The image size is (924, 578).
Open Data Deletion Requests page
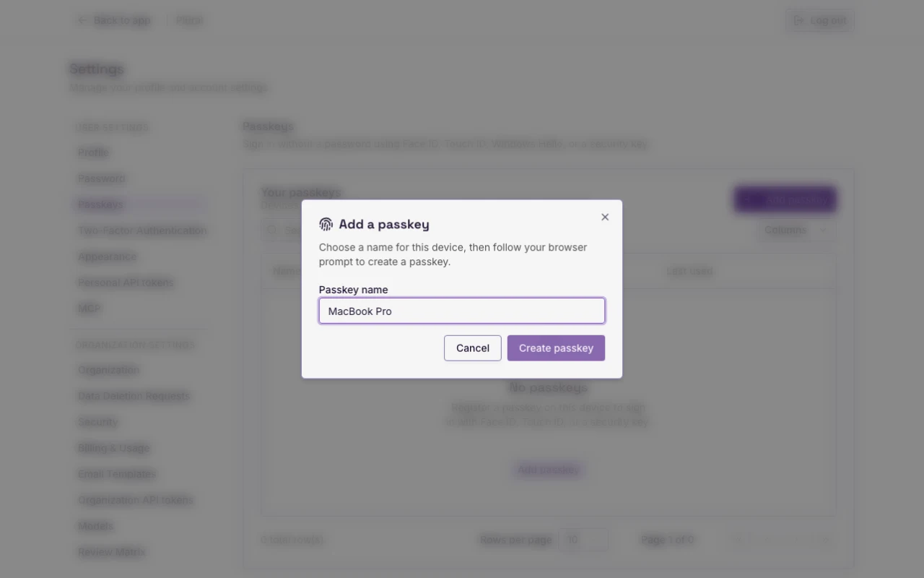[x=134, y=396]
